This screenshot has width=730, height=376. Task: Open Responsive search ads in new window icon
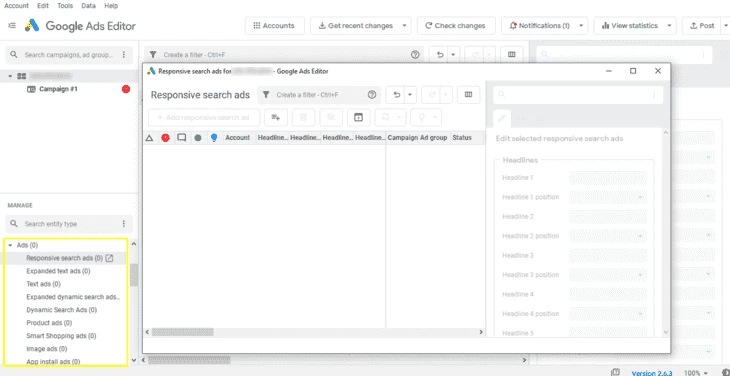pos(109,258)
